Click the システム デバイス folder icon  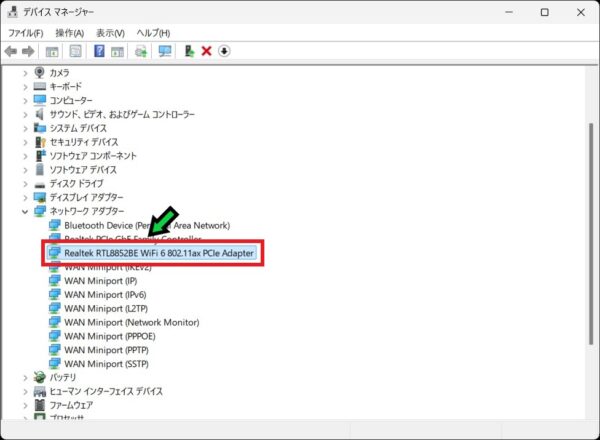click(x=40, y=128)
